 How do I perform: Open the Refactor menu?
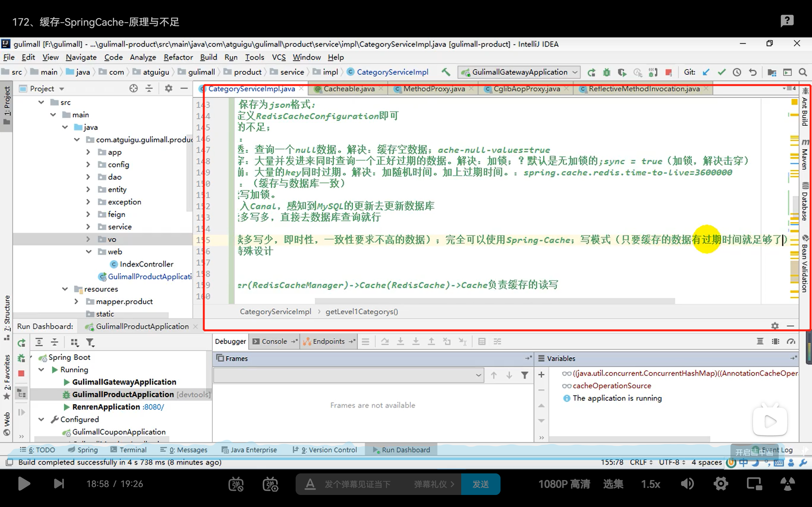click(178, 57)
